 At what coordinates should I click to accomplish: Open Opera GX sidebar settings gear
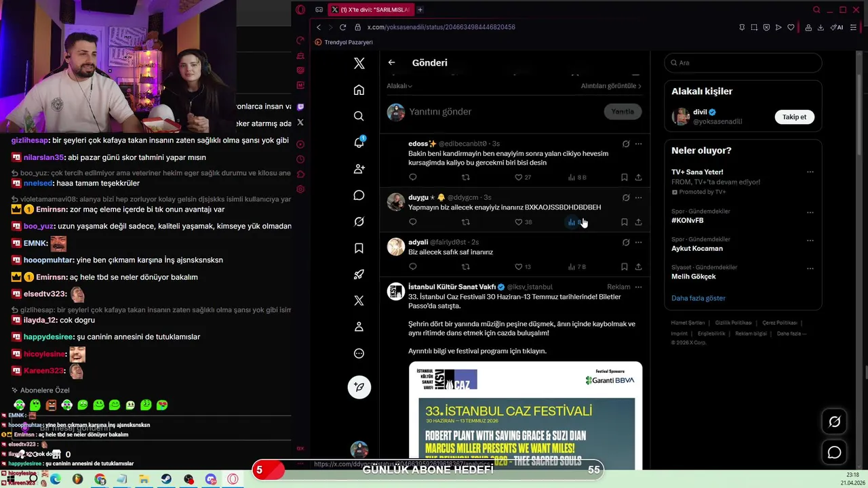300,189
